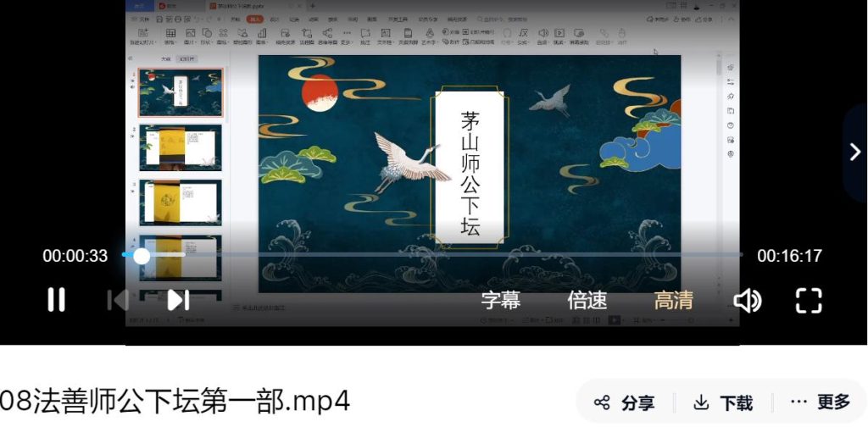Image resolution: width=868 pixels, height=427 pixels.
Task: Skip to the next video
Action: tap(177, 300)
